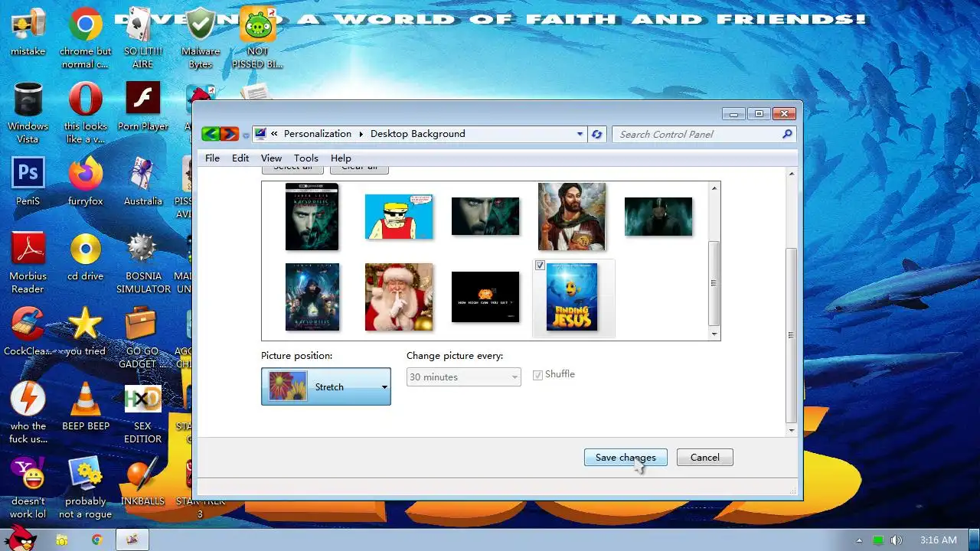The width and height of the screenshot is (980, 551).
Task: Launch the BEEP BEEP traffic cone icon
Action: (85, 406)
